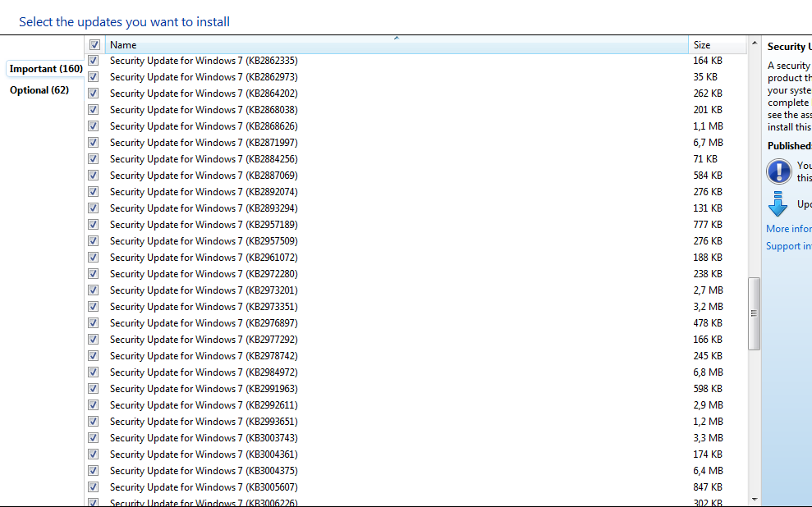Screen dimensions: 812x507
Task: Click scrollbar down arrow
Action: click(x=754, y=500)
